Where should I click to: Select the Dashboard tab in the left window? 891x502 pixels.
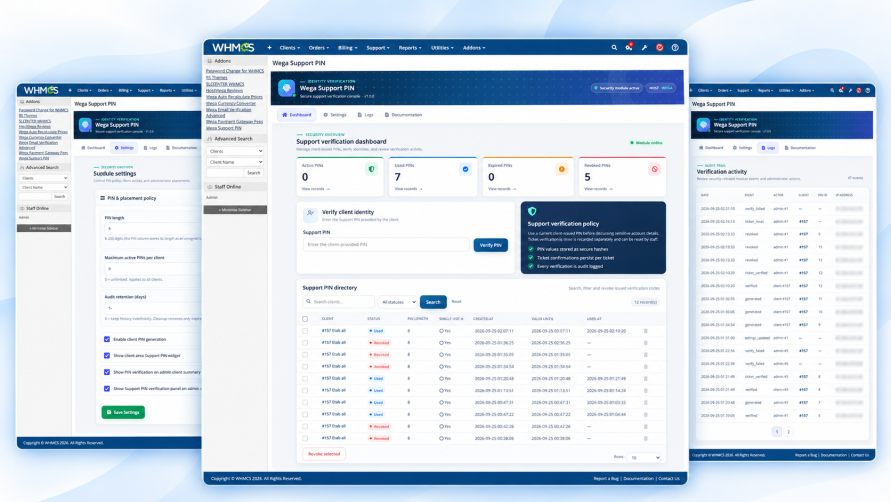point(93,148)
